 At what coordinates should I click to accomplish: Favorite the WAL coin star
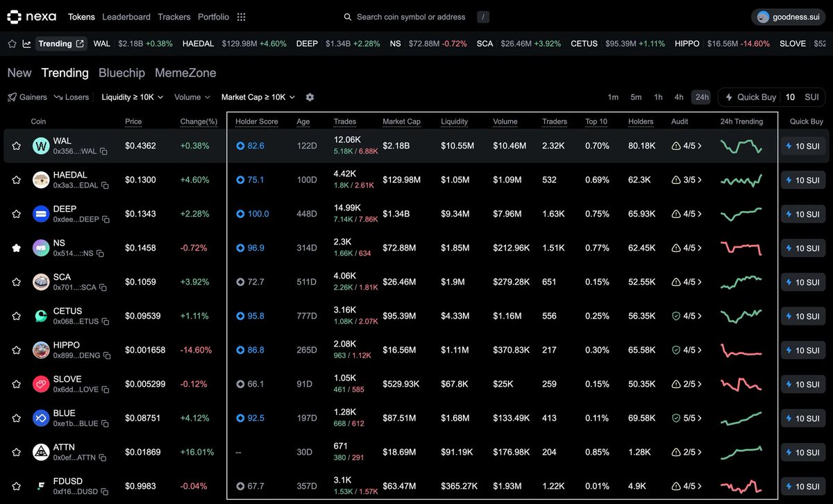(16, 146)
